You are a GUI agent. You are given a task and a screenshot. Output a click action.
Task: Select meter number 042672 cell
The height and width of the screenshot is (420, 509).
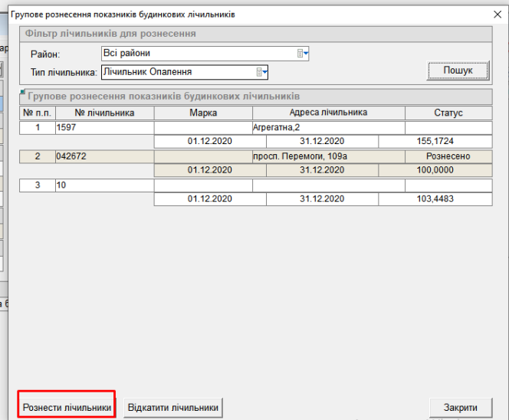click(x=103, y=156)
